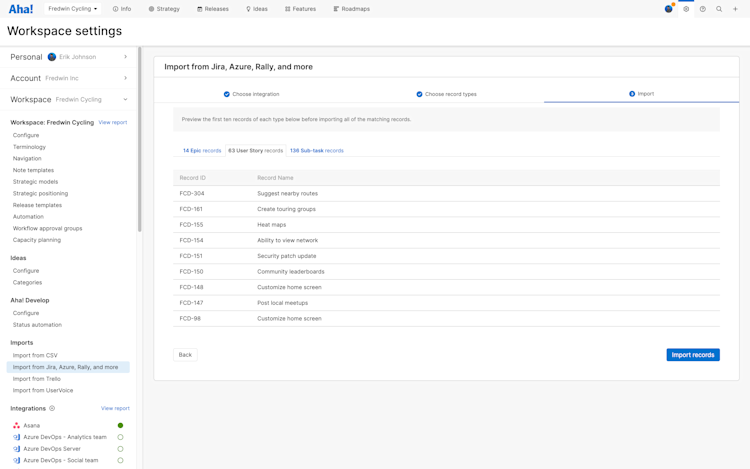
Task: Open the Ideas menu
Action: pos(257,9)
